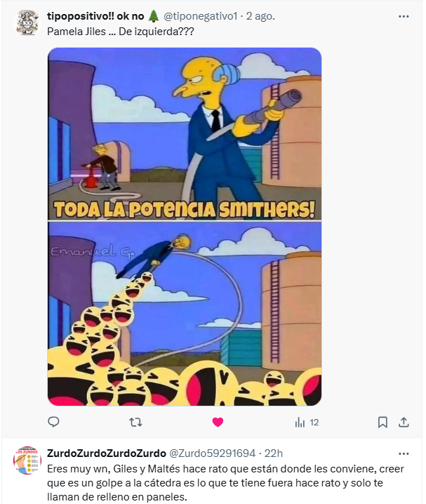Retweet the Pamela Jiles post
Viewport: 426px width, 504px height.
click(x=135, y=422)
